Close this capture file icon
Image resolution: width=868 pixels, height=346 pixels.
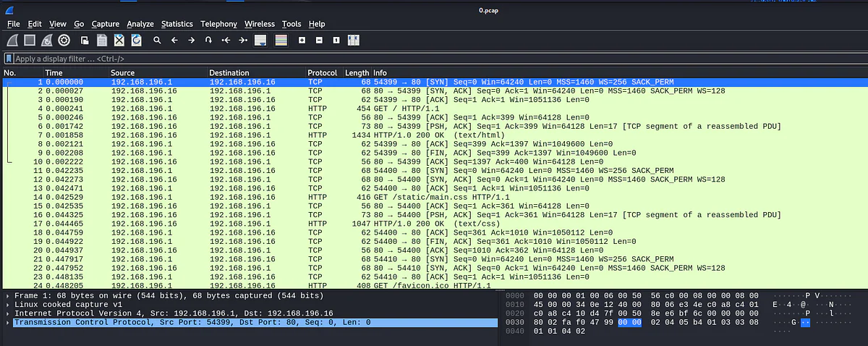coord(119,41)
